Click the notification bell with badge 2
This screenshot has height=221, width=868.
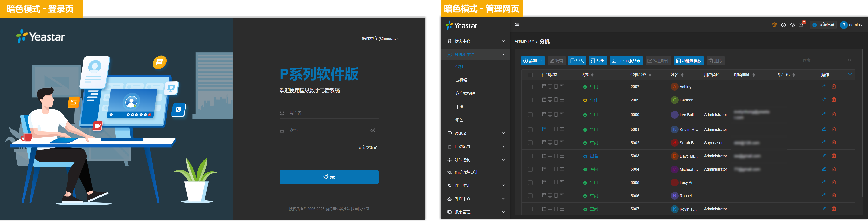[x=801, y=25]
